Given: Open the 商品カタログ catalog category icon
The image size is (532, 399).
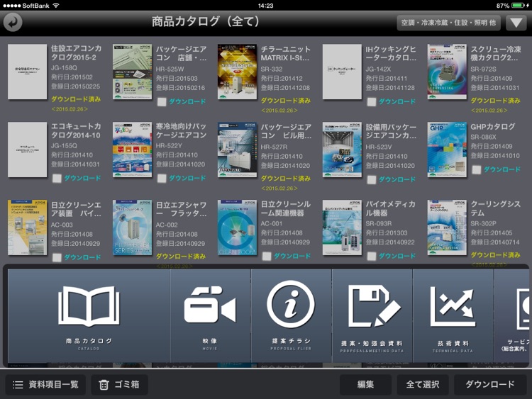Looking at the screenshot, I should [x=89, y=315].
